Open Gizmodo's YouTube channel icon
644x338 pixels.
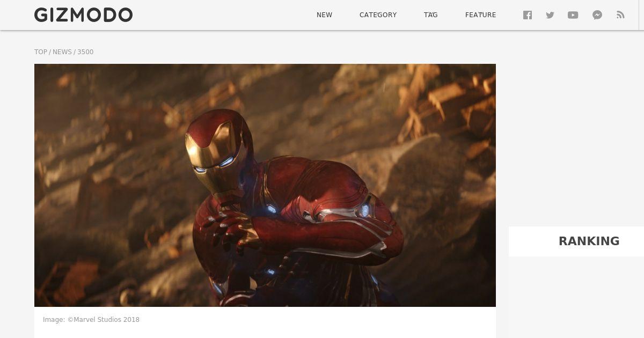pos(573,15)
